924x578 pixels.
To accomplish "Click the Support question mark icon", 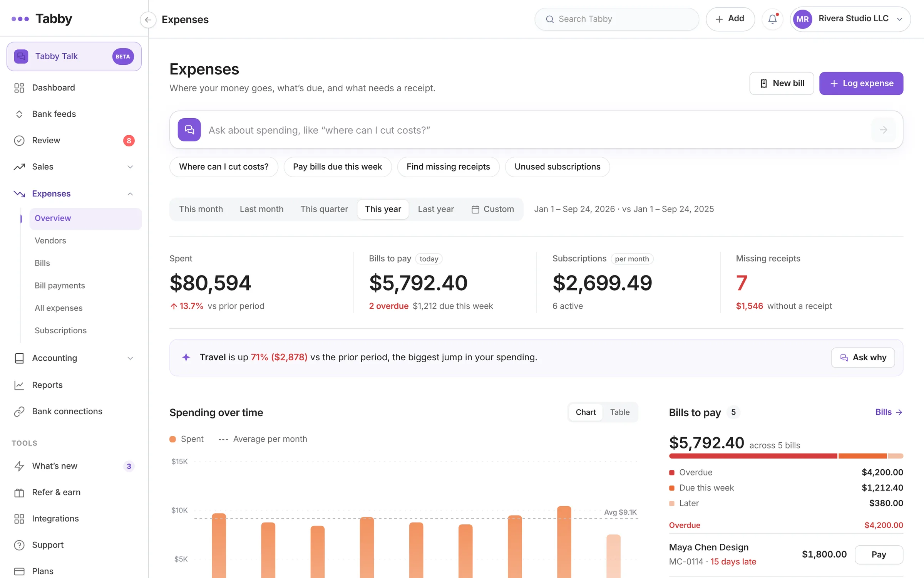I will pyautogui.click(x=19, y=545).
